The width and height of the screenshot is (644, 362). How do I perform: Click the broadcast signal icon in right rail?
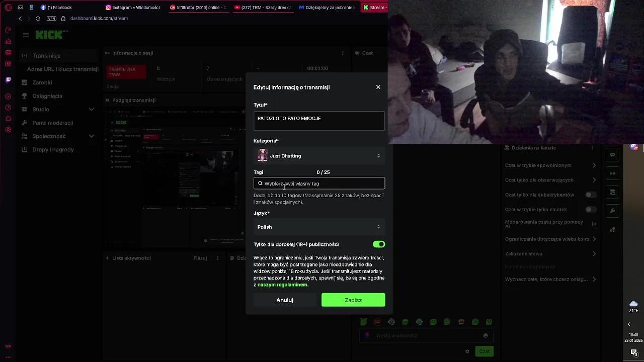612,173
